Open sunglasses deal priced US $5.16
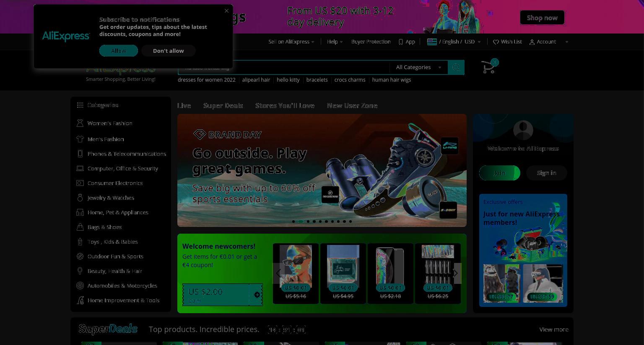Viewport: 644px width, 345px height. 296,273
